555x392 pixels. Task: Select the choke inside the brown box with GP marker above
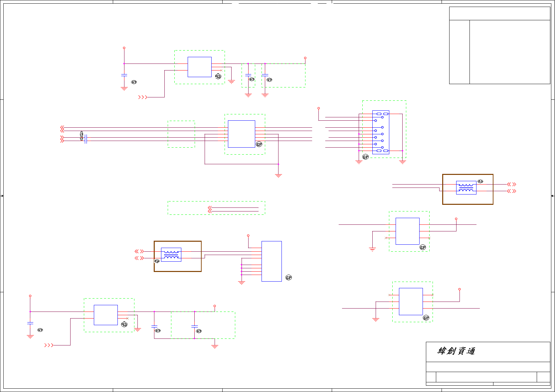click(466, 188)
